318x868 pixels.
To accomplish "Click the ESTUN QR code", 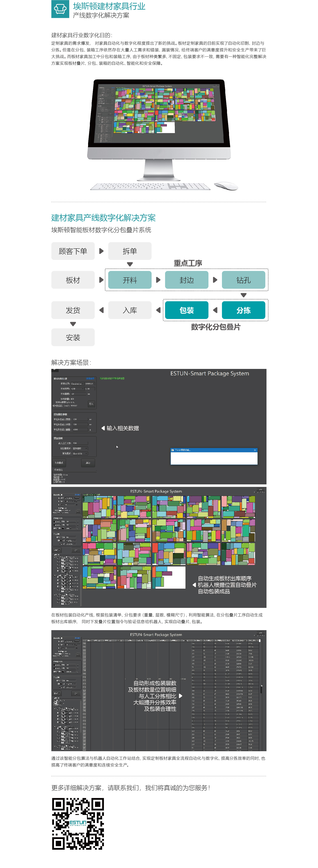I will click(x=78, y=823).
